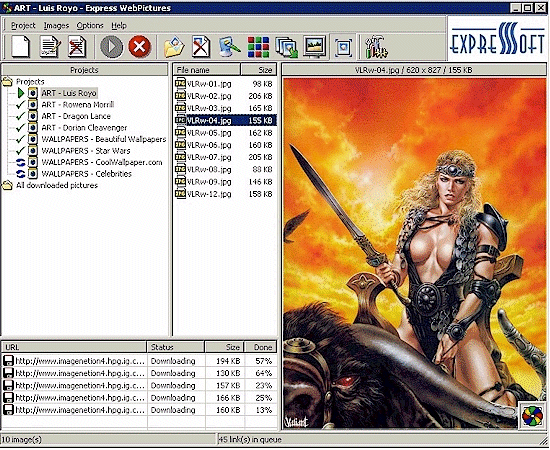Open the All downloaded pictures folder
The image size is (550, 450).
click(x=57, y=185)
